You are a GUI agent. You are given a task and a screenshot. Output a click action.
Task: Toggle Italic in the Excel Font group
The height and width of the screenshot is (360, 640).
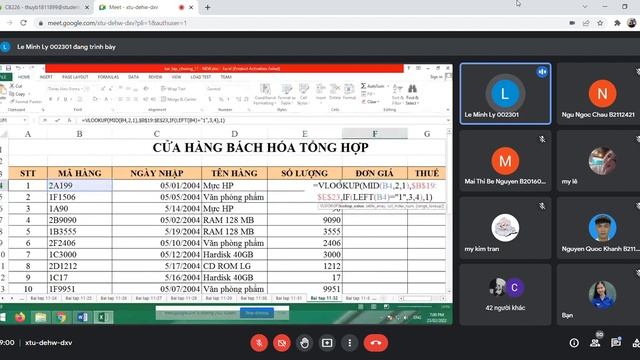point(58,99)
